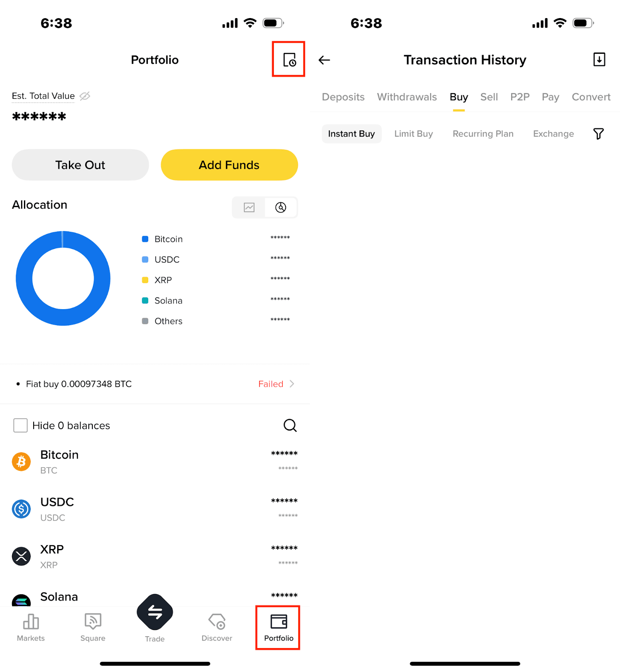Switch allocation view to line chart
Viewport: 620px width, 672px height.
[249, 207]
